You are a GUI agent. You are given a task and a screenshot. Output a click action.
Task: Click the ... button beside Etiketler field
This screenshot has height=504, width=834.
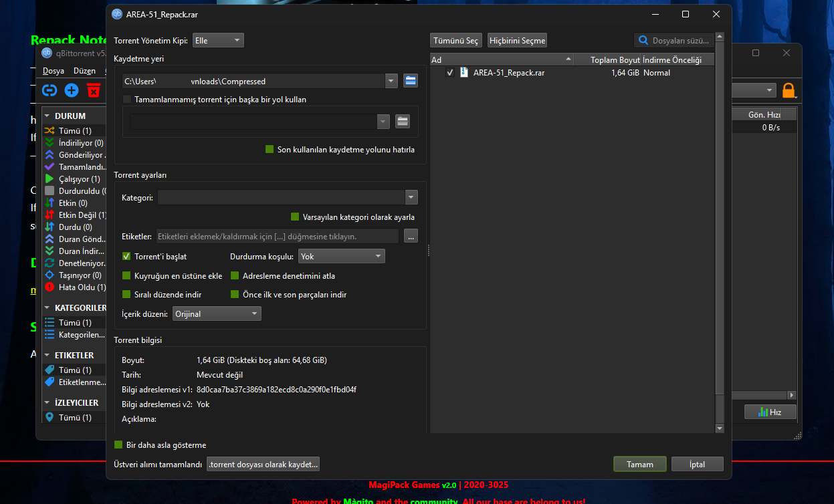click(411, 236)
